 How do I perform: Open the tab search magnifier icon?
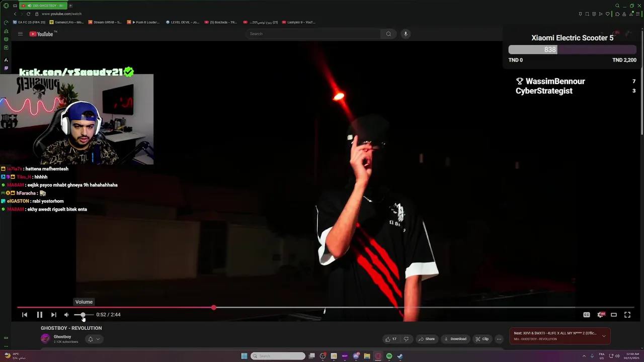[x=617, y=6]
